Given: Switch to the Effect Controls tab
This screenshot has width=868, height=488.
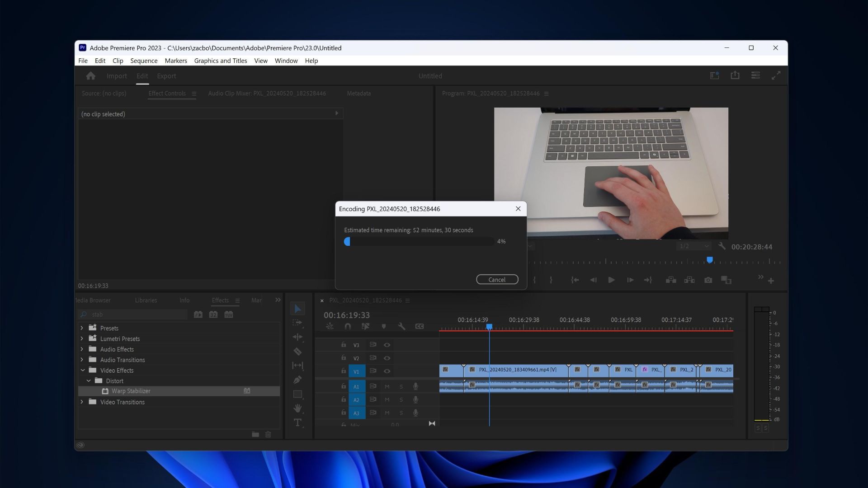Looking at the screenshot, I should [166, 93].
